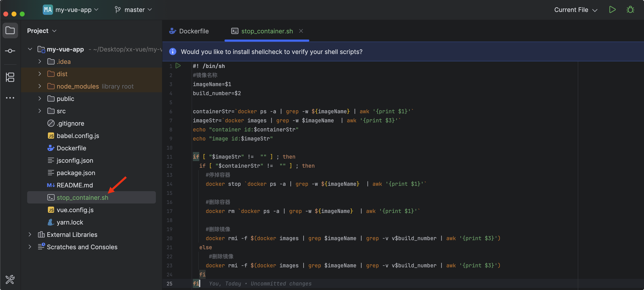The image size is (644, 290).
Task: Select Dockerfile in project tree
Action: 71,148
